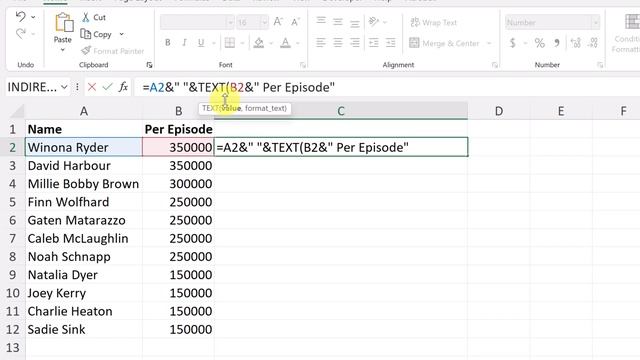Click Gaten Matarazzo cell

tap(84, 220)
